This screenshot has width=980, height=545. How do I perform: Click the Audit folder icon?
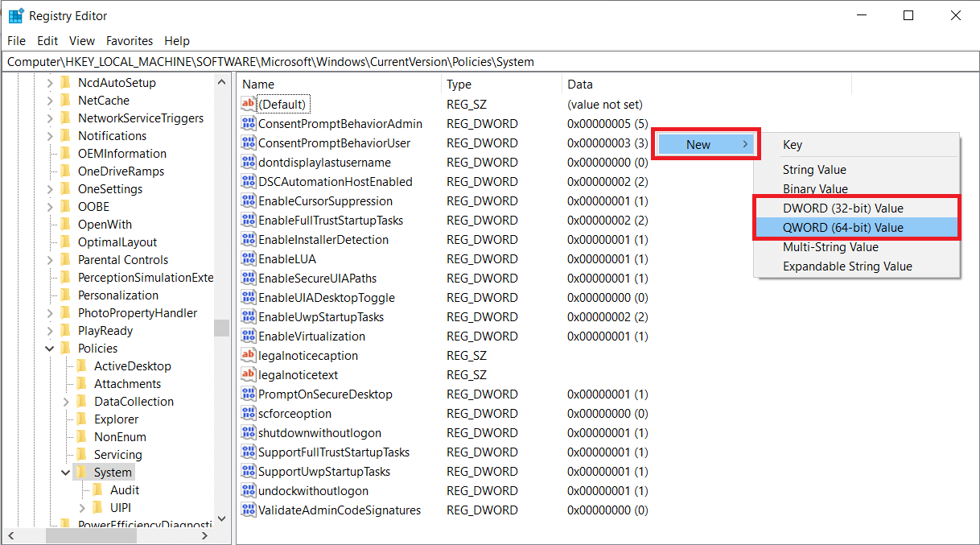97,490
